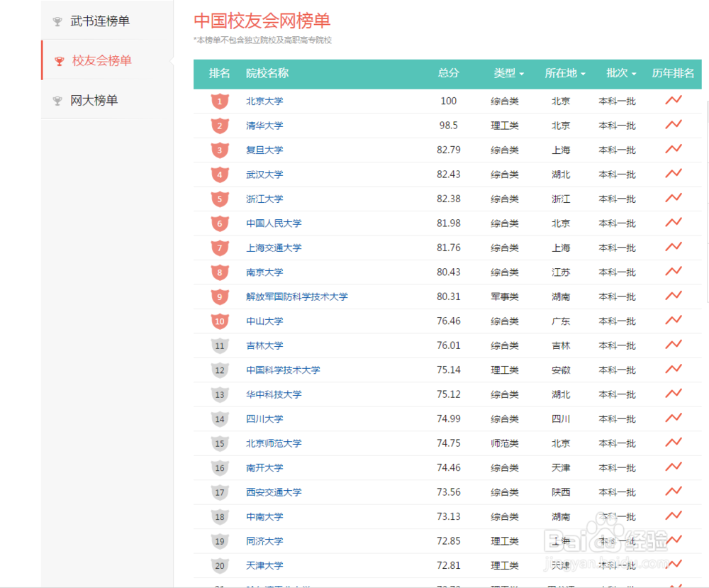709x588 pixels.
Task: Open 武书连榜单 in the sidebar
Action: click(x=100, y=21)
